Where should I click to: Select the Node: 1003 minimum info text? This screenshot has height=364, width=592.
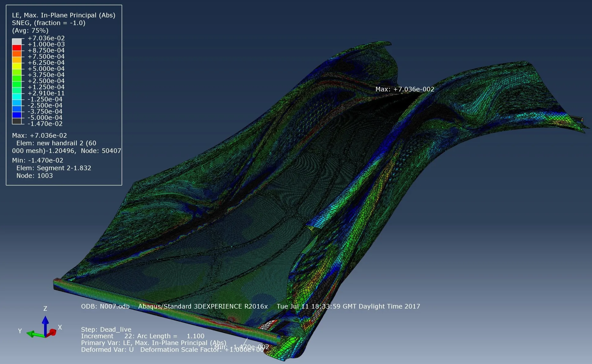tap(35, 176)
